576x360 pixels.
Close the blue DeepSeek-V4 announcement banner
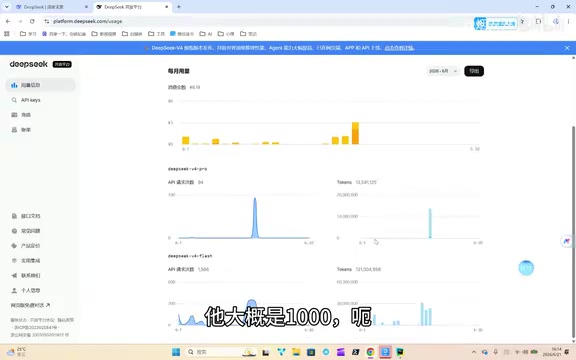click(567, 48)
